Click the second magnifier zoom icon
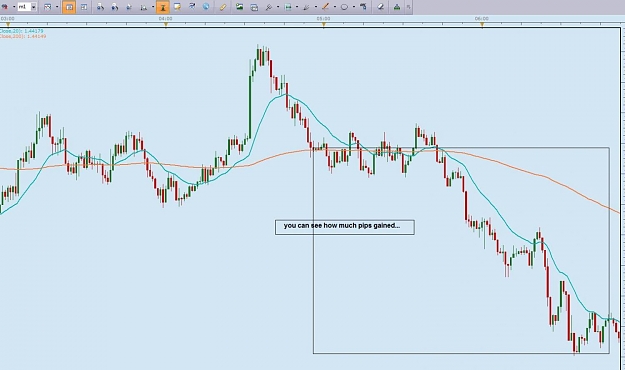The height and width of the screenshot is (370, 625). click(115, 7)
